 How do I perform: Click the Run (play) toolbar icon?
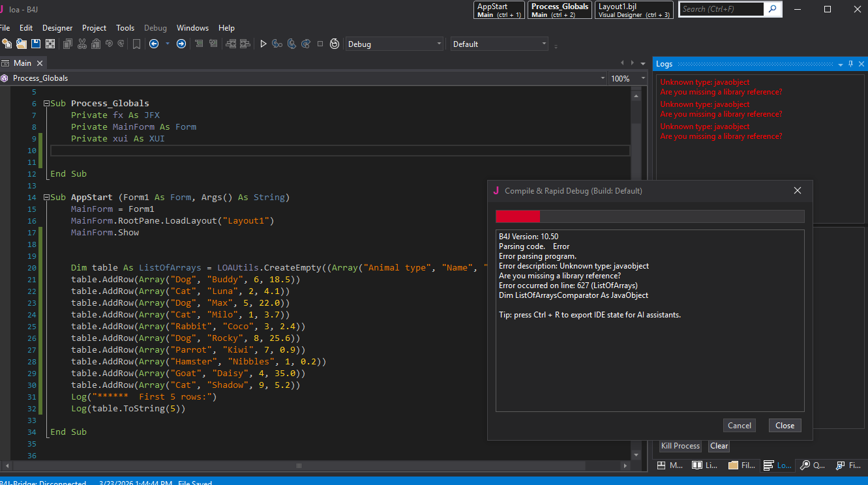(263, 44)
